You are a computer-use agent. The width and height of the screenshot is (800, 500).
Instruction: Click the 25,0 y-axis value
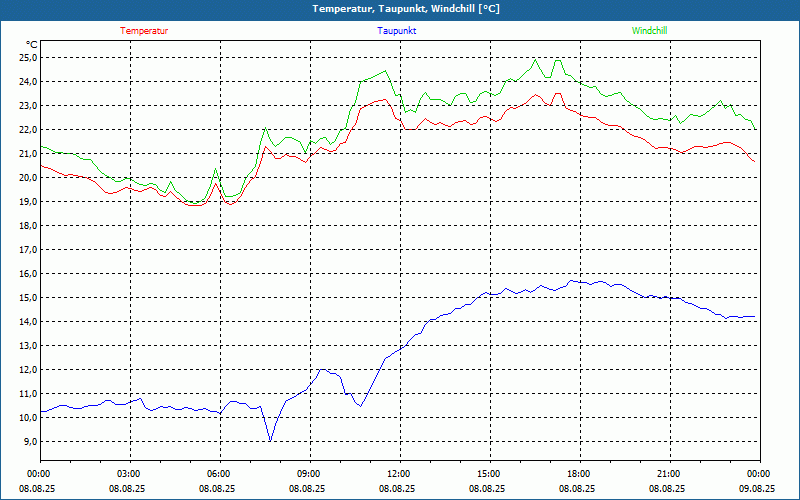[28, 58]
